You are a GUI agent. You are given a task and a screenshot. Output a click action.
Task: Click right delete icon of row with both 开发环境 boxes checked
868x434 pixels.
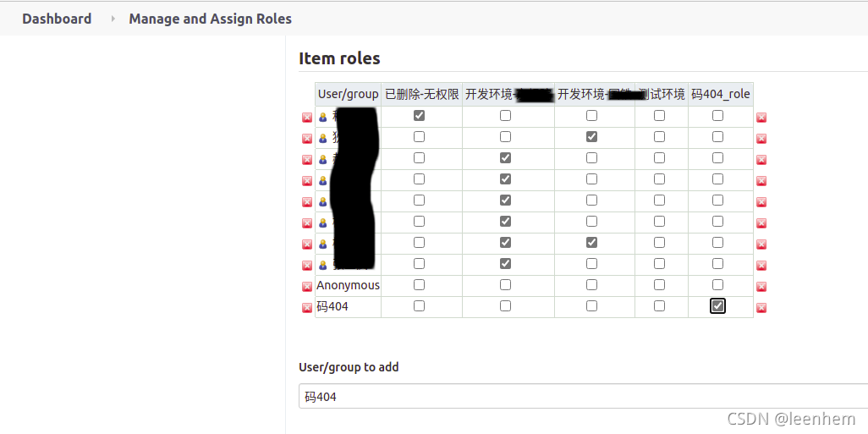pyautogui.click(x=761, y=244)
